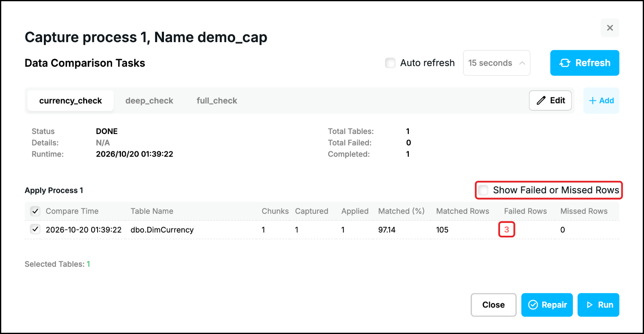Viewport: 644px width, 334px height.
Task: Click the Matched Rows column header
Action: point(463,211)
